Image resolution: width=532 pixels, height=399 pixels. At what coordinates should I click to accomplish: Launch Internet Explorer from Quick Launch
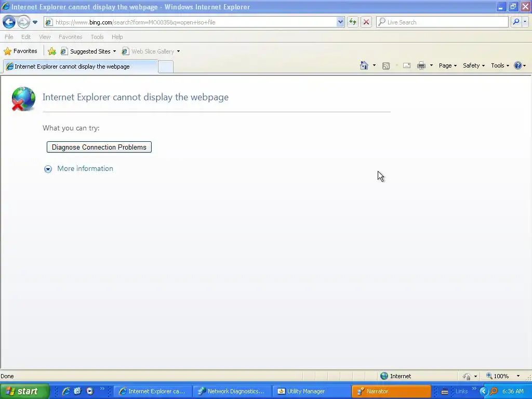click(66, 391)
